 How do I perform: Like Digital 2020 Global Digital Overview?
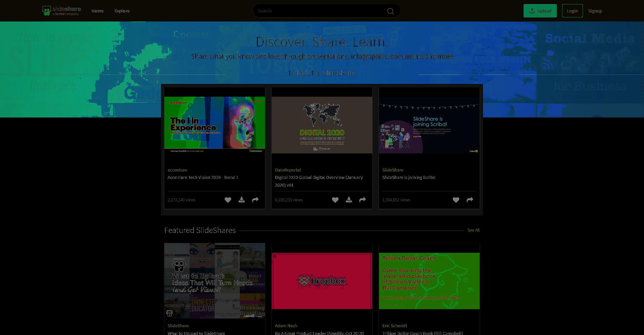tap(335, 200)
